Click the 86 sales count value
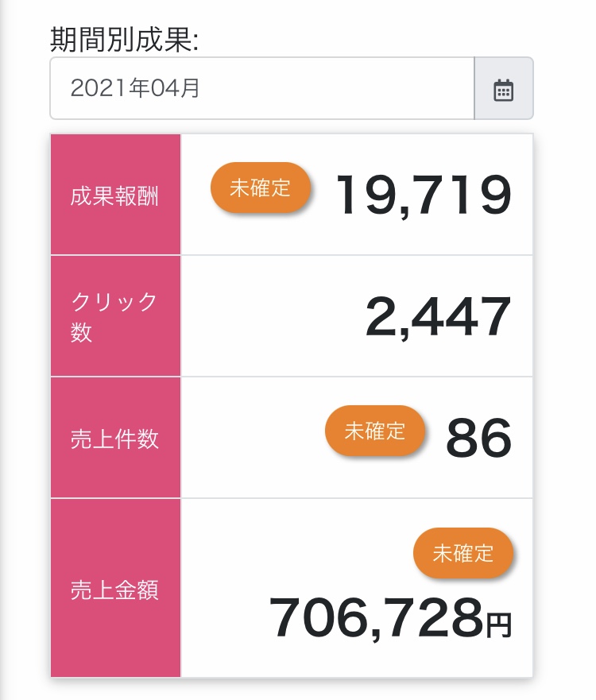Screen dimensions: 596x700 click(478, 438)
